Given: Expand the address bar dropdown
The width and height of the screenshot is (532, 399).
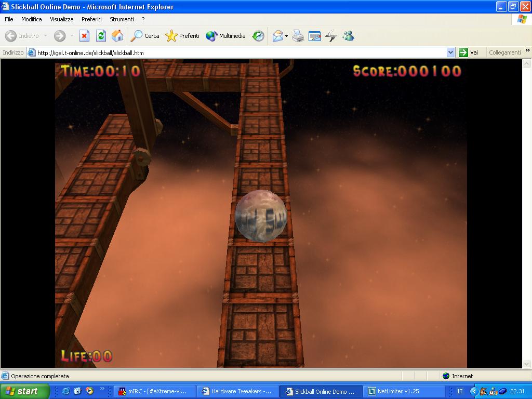Looking at the screenshot, I should [x=450, y=52].
